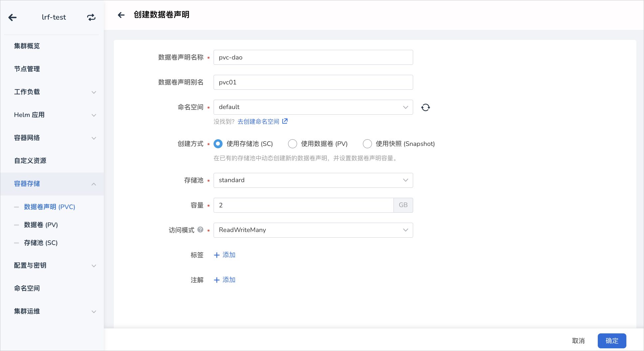Click the 容量 input field showing 2
This screenshot has height=351, width=644.
click(x=303, y=205)
